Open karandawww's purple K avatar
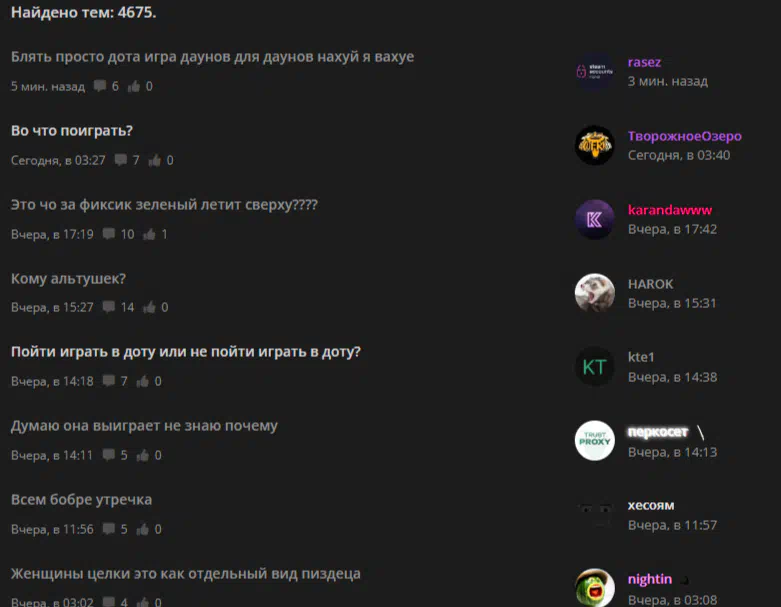Screen dimensions: 781x607 click(x=594, y=220)
